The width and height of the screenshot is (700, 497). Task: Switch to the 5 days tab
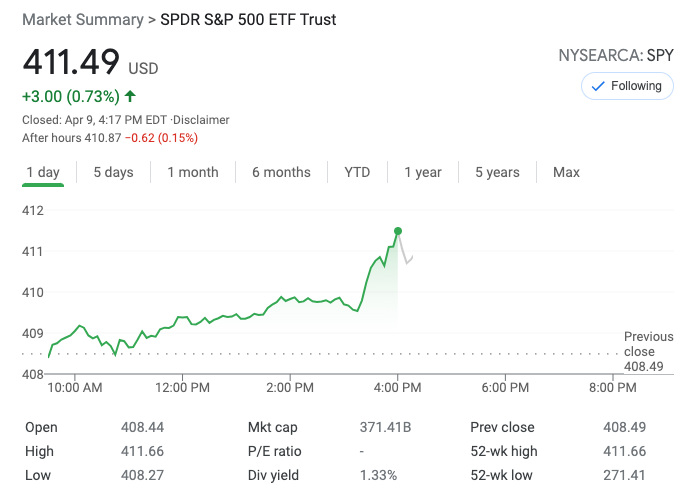point(113,172)
